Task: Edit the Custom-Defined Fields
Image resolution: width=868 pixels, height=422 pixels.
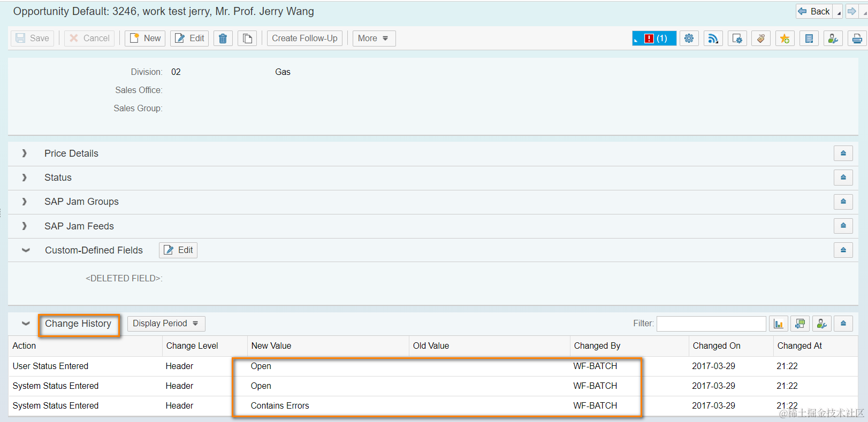Action: click(178, 250)
